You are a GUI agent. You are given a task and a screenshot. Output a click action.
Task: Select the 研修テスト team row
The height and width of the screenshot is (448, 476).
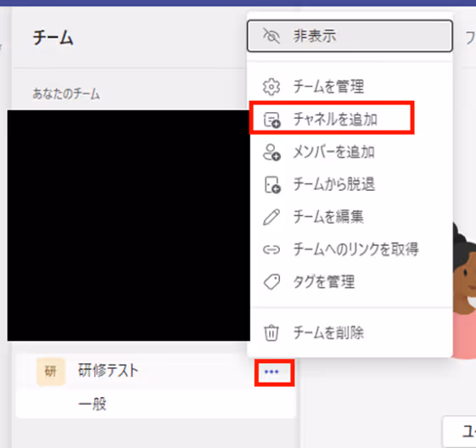tap(156, 371)
